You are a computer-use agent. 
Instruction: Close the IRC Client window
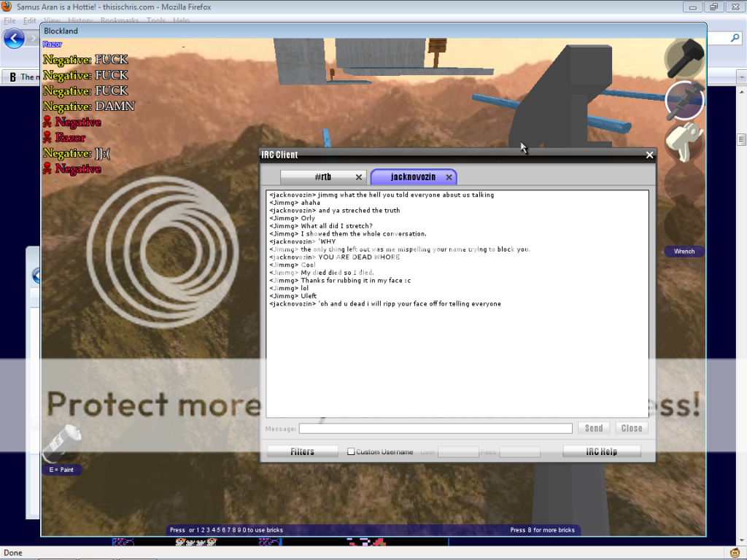[x=649, y=155]
